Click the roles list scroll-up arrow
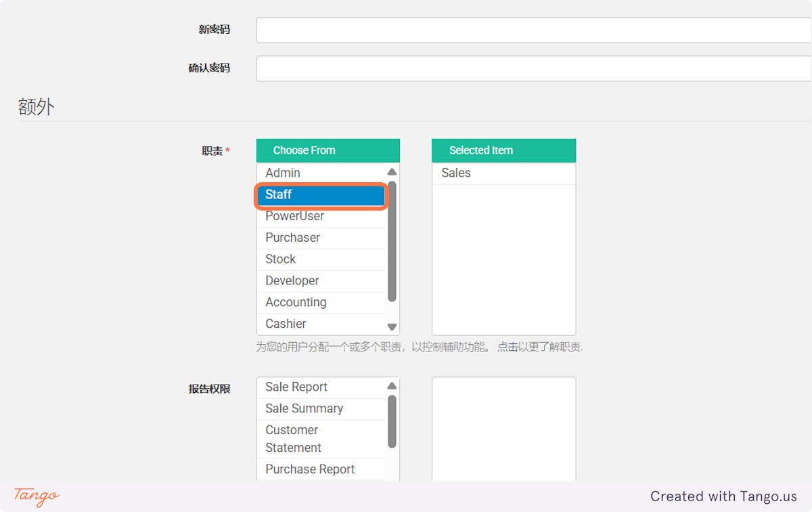This screenshot has height=512, width=812. click(392, 171)
